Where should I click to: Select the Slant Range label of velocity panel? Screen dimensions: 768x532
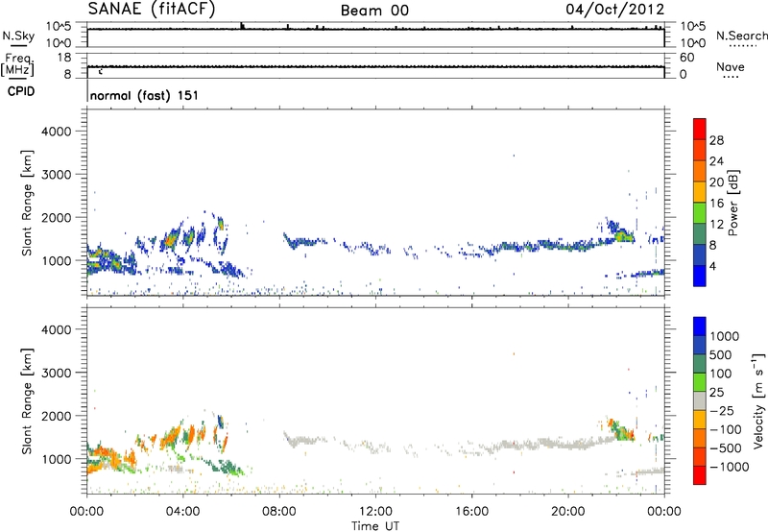tap(27, 401)
